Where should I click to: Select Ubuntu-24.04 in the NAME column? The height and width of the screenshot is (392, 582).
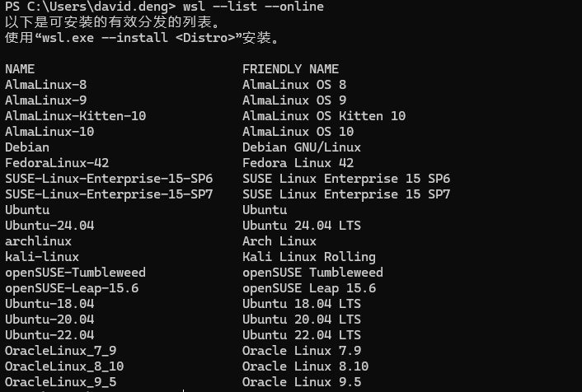coord(49,226)
